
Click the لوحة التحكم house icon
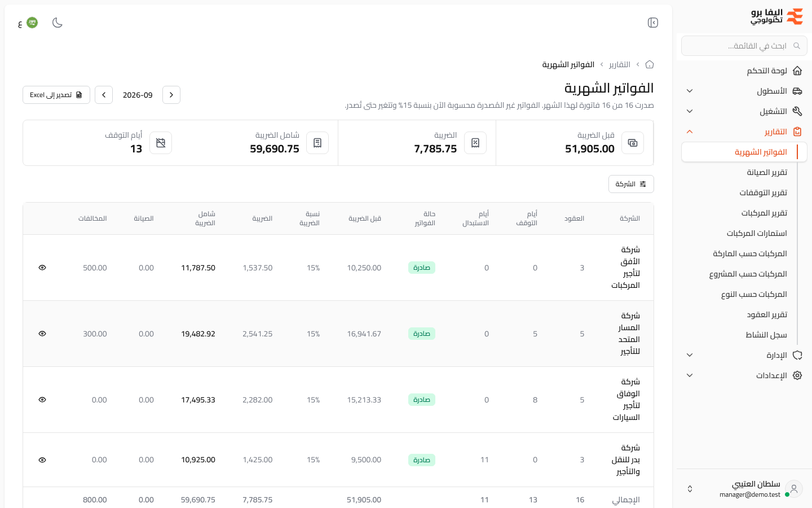[797, 71]
